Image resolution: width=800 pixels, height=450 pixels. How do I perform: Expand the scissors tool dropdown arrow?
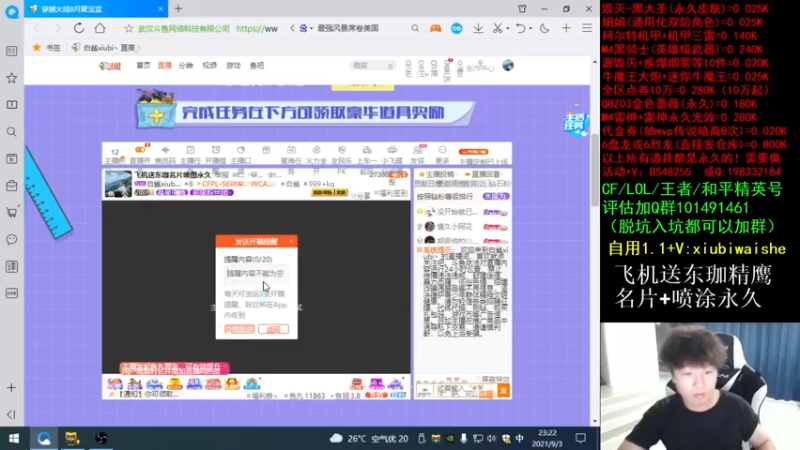pyautogui.click(x=508, y=29)
